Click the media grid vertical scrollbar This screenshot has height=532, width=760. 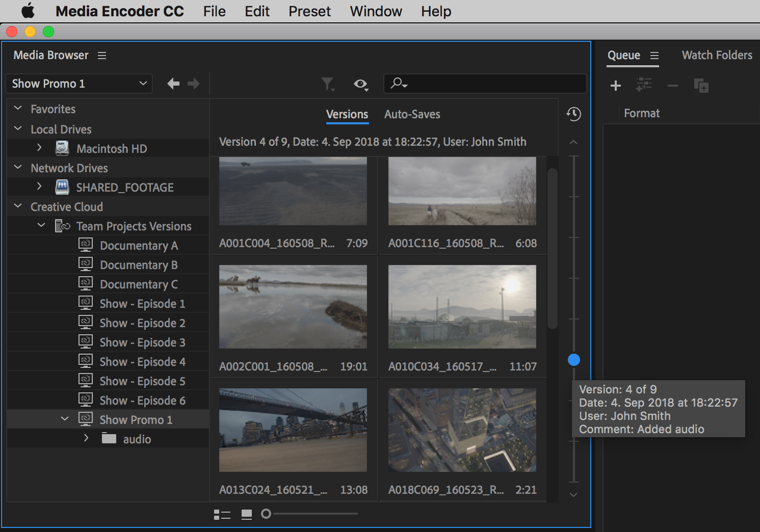[552, 249]
